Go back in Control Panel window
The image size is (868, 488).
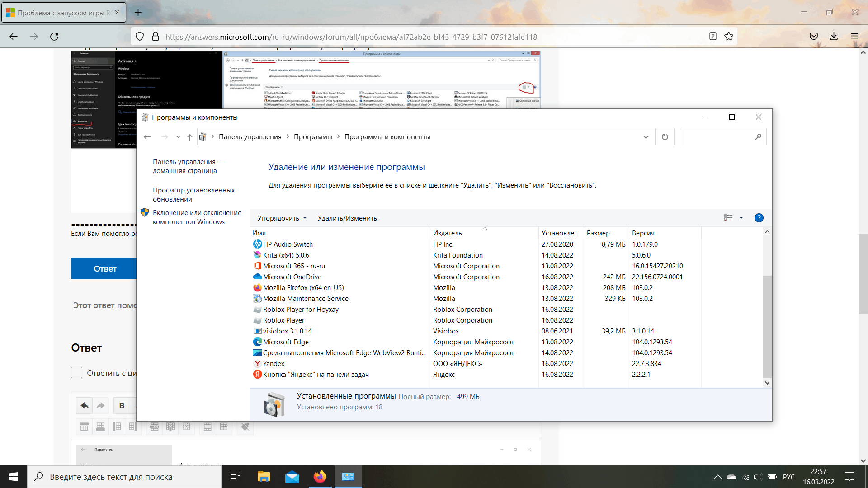[147, 137]
